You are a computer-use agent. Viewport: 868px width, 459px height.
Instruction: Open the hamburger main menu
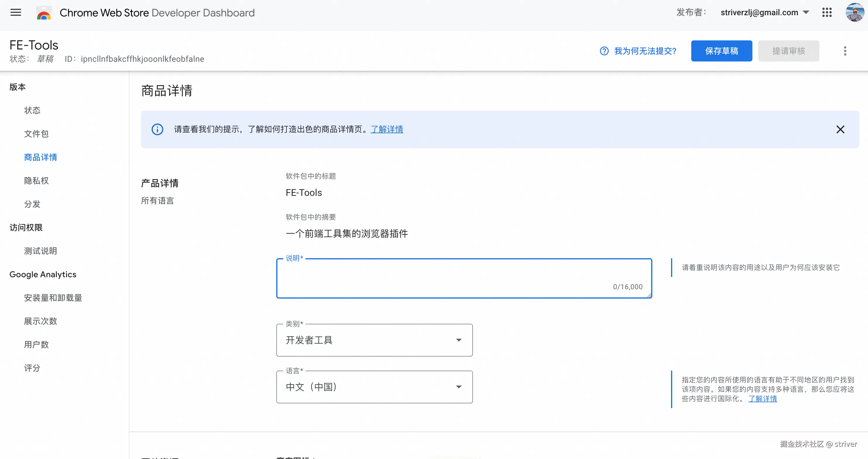tap(16, 13)
